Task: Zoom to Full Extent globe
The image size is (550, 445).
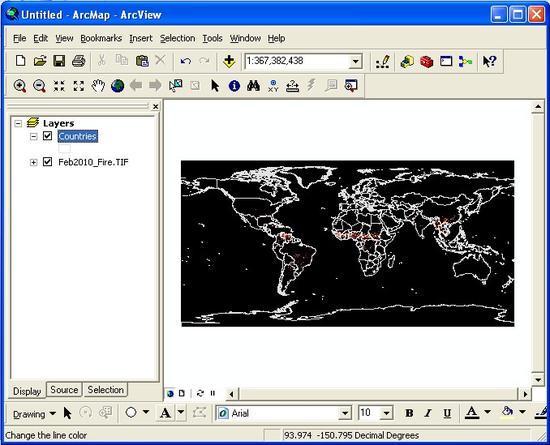Action: (x=118, y=86)
